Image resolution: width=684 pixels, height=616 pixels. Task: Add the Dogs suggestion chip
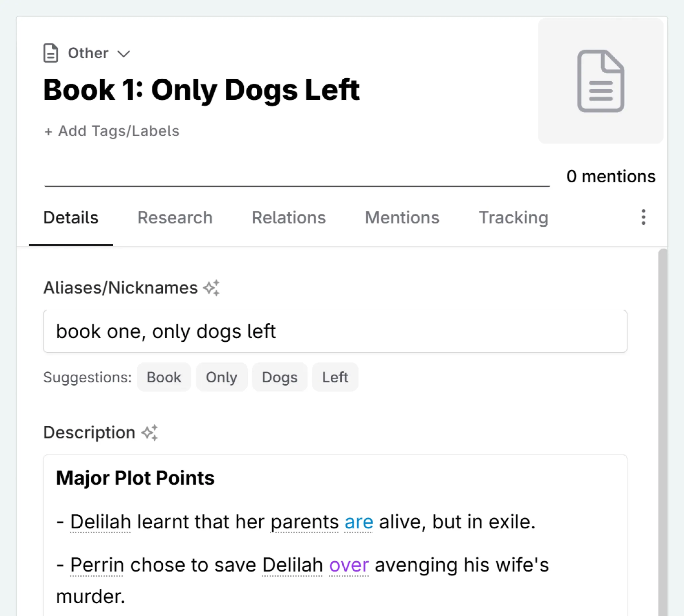280,377
